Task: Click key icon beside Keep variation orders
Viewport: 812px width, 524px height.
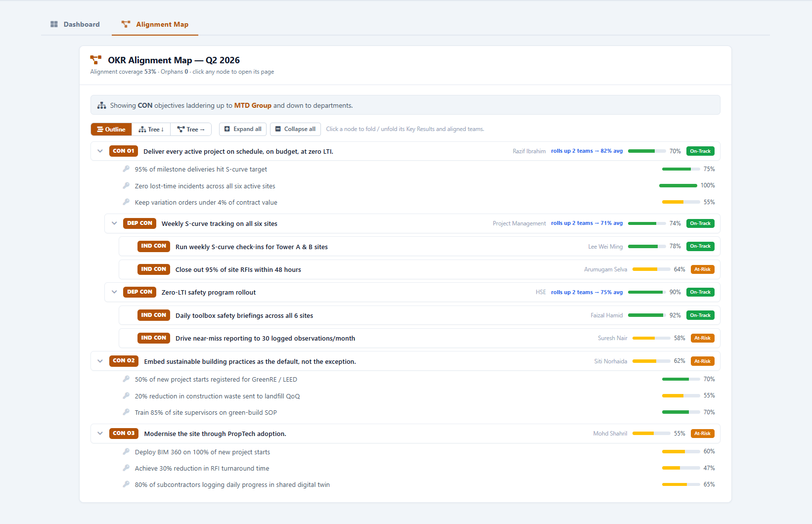Action: (126, 202)
